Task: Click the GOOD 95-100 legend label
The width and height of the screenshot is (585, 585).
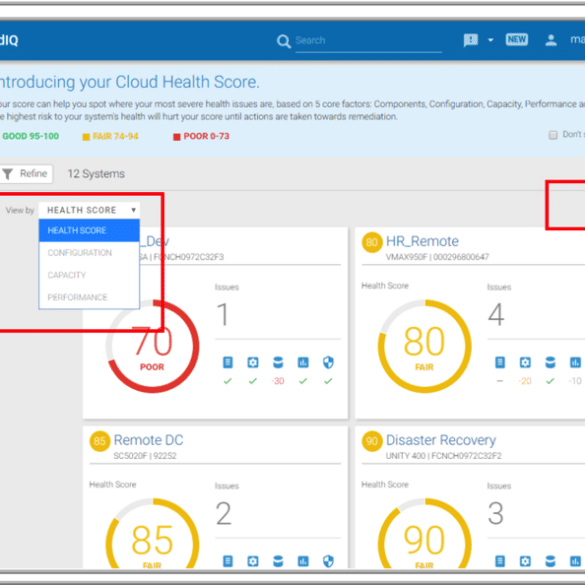Action: [30, 136]
